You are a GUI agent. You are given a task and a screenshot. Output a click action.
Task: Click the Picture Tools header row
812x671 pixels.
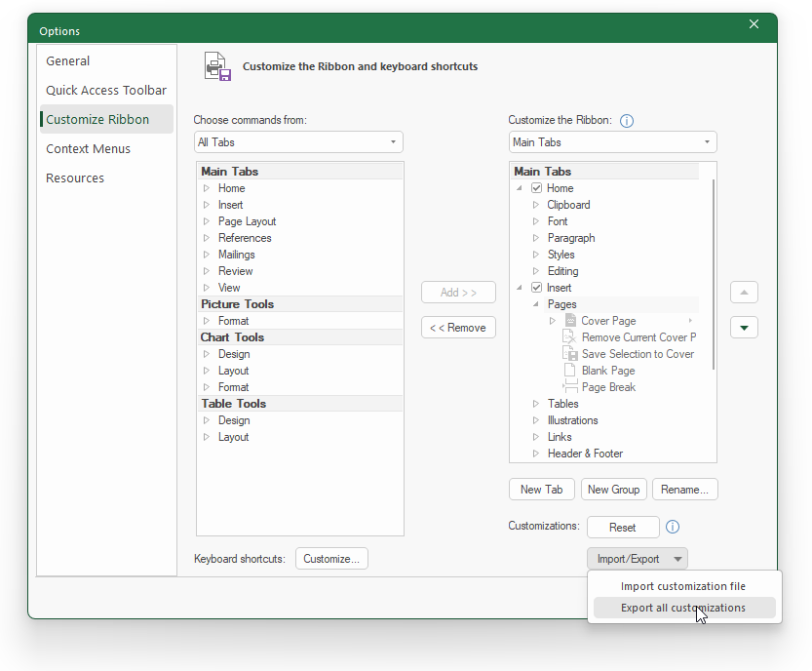click(x=300, y=304)
